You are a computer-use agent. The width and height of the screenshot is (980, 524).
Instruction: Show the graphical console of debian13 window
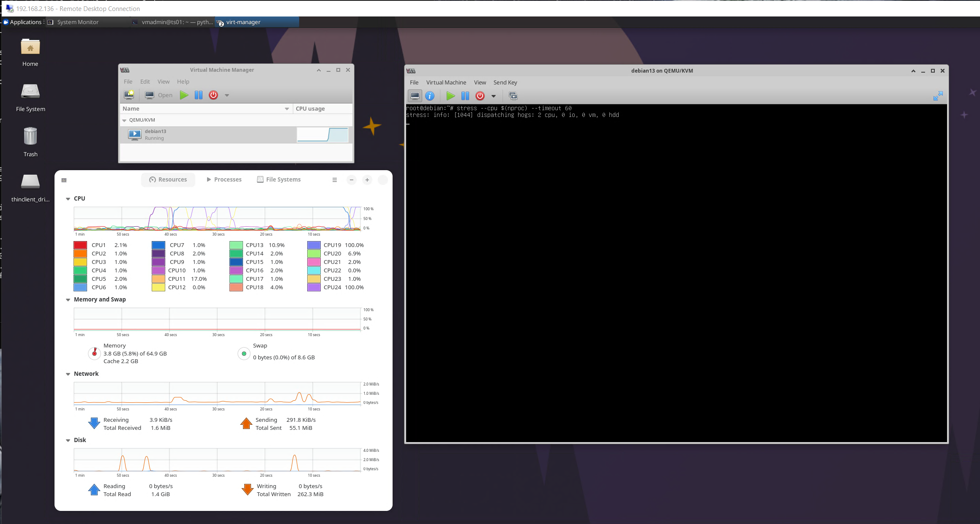[x=415, y=96]
